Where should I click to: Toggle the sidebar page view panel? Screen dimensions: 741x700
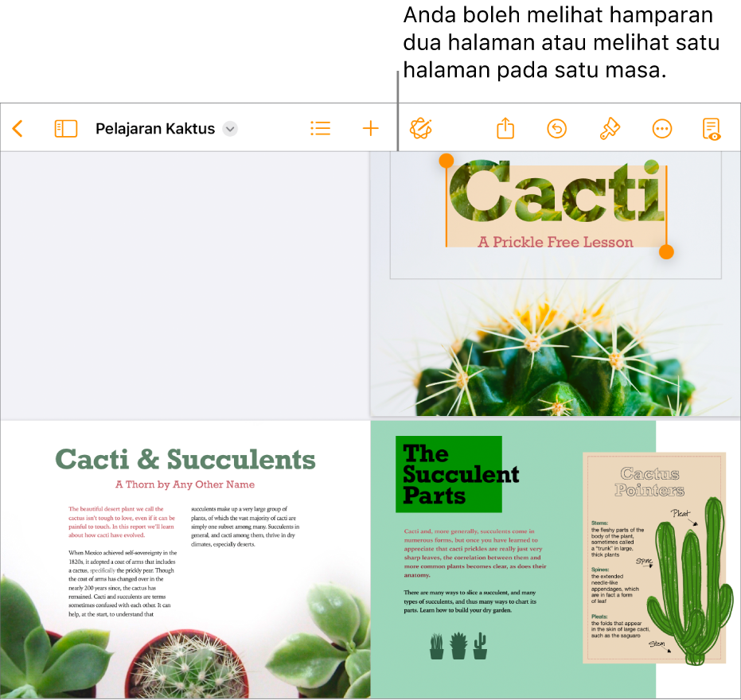coord(66,129)
